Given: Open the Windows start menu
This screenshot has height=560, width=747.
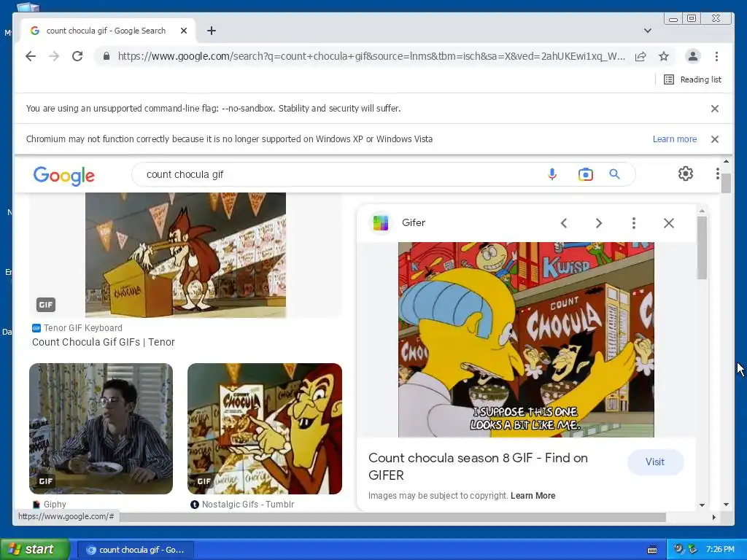Looking at the screenshot, I should (35, 550).
